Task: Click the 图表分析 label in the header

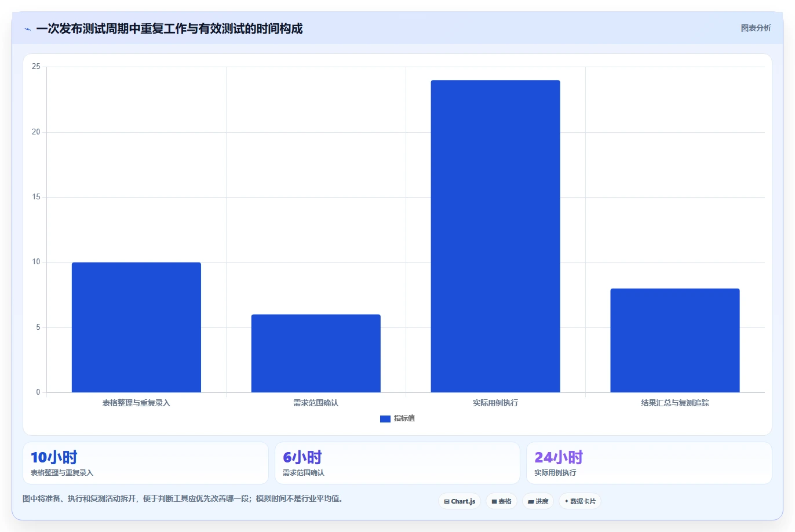Action: (756, 28)
